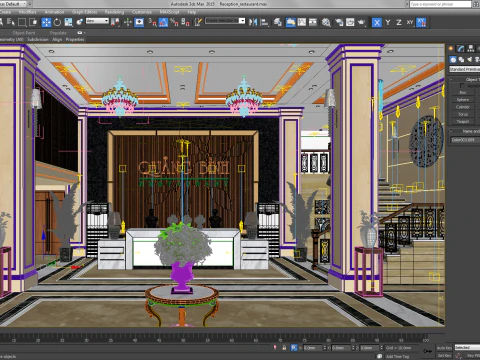This screenshot has width=480, height=360.
Task: Switch to Populate ribbon tab
Action: pos(58,33)
